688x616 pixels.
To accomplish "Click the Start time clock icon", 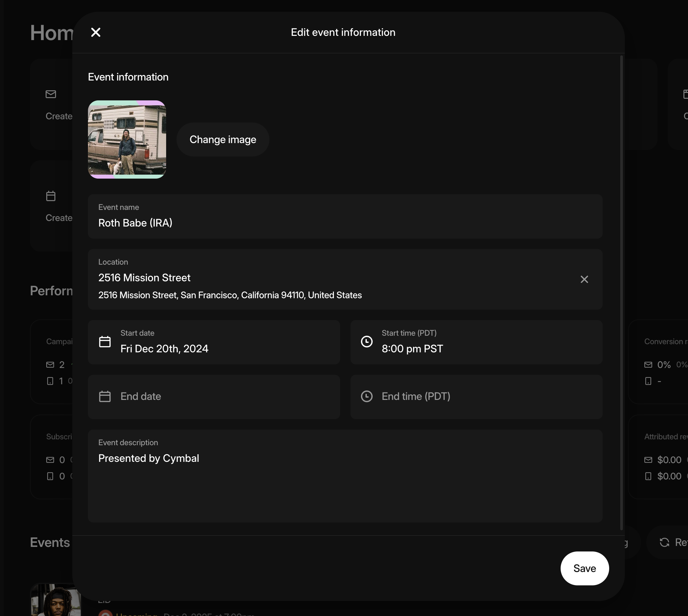I will pos(367,342).
